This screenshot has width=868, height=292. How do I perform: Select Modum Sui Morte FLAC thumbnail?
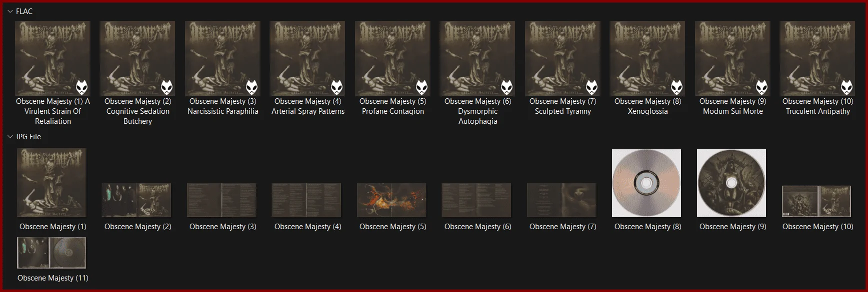[x=732, y=58]
